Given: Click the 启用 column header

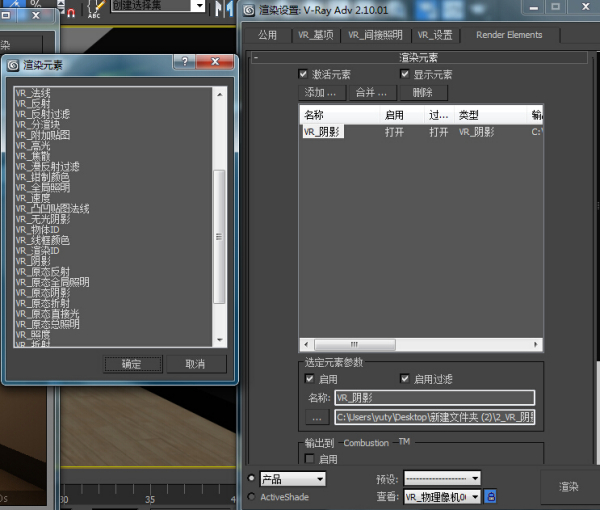Looking at the screenshot, I should [x=402, y=115].
